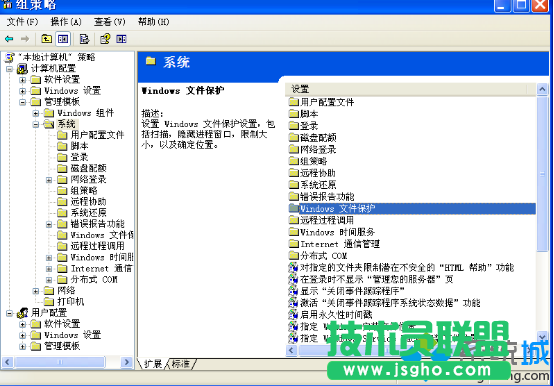The height and width of the screenshot is (386, 554).
Task: Click folder icon of 分布式 COM in settings list
Action: [294, 255]
